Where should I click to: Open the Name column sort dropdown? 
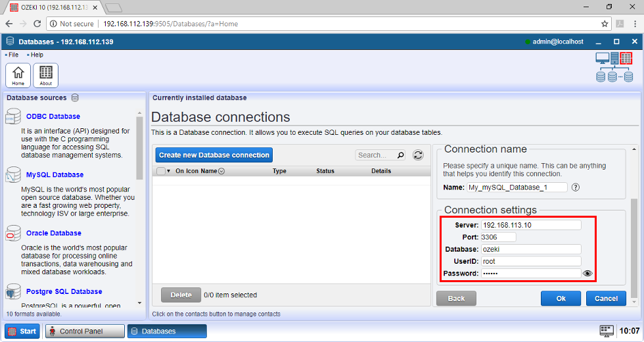(x=221, y=171)
